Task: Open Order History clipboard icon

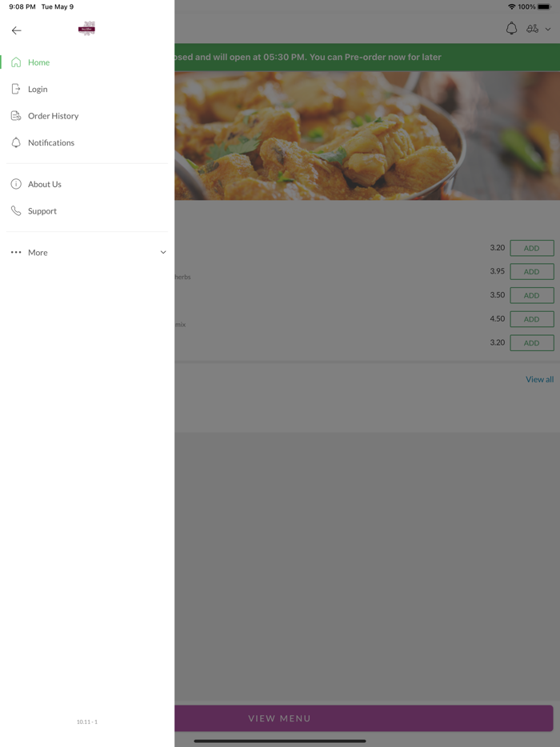Action: click(x=16, y=116)
